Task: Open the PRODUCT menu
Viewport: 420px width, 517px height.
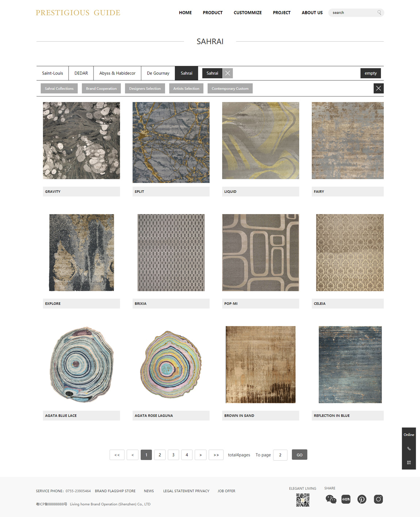Action: tap(213, 12)
